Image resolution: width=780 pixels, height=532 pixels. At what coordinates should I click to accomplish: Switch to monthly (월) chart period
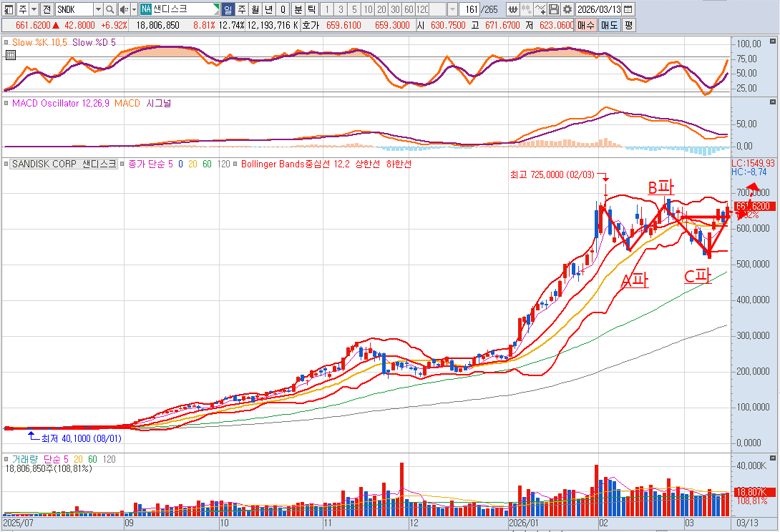click(255, 9)
